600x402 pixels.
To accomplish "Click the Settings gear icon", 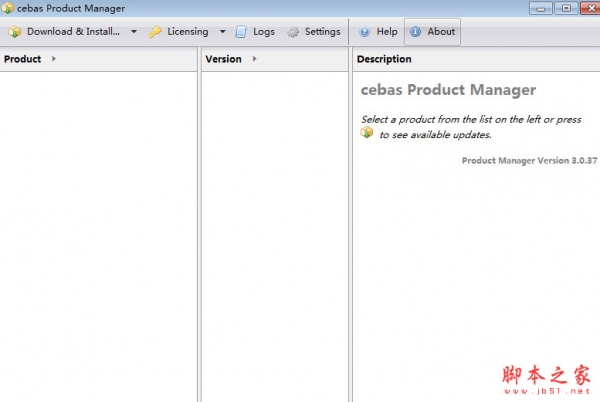I will [x=293, y=32].
